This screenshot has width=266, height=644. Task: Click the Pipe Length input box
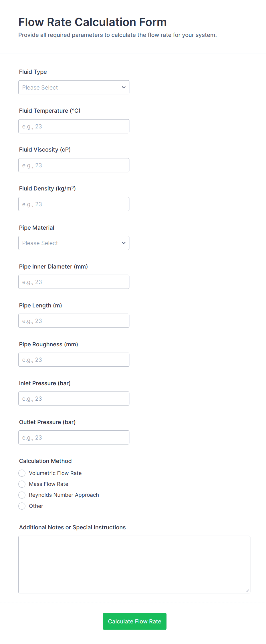[74, 321]
